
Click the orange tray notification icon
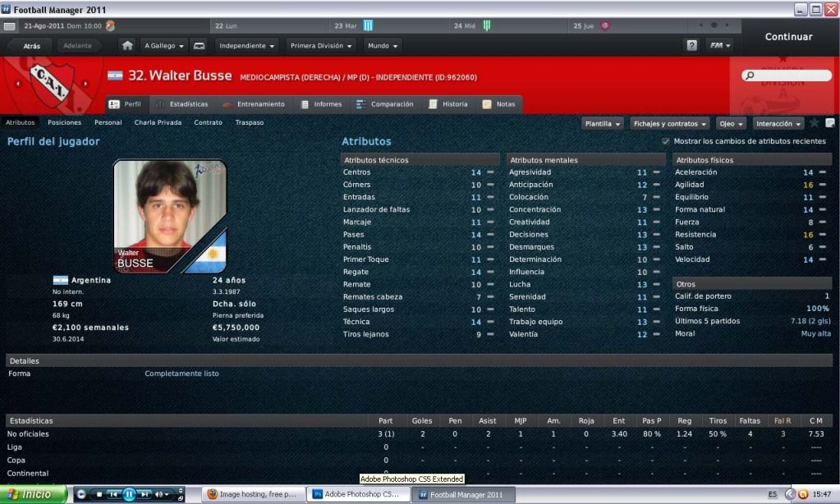coord(802,494)
